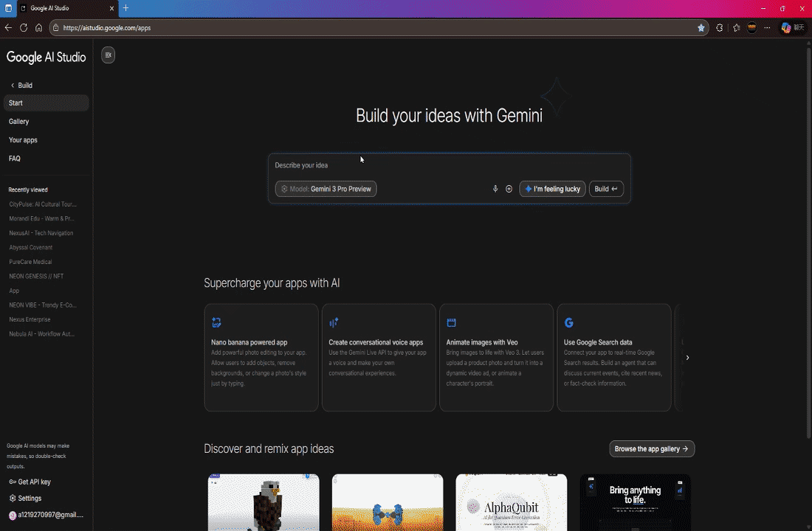Open Gallery in the sidebar
This screenshot has height=531, width=812.
point(18,122)
